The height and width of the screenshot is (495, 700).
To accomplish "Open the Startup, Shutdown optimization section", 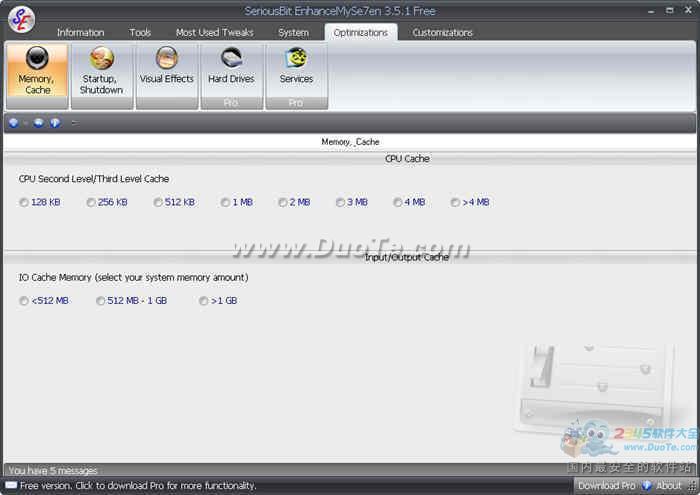I will point(102,76).
